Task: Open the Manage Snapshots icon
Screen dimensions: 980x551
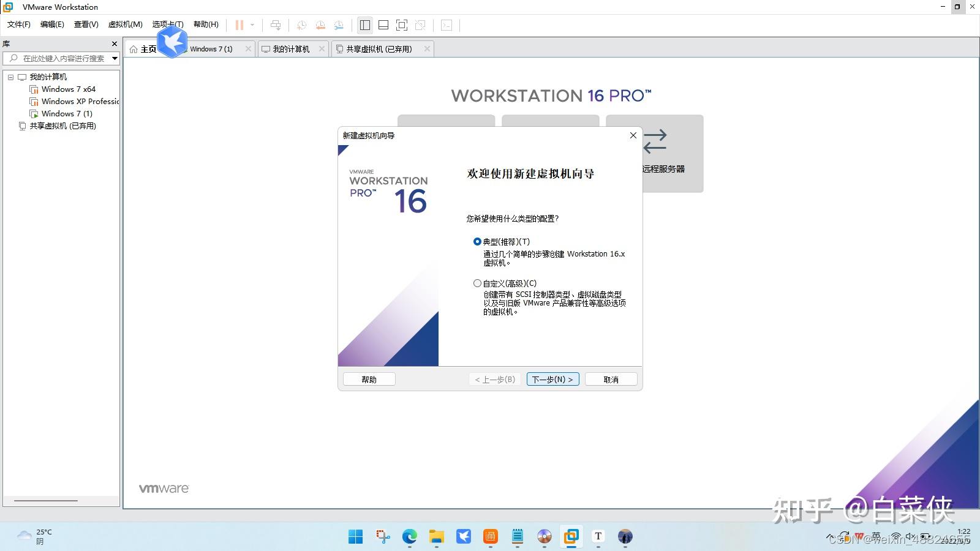Action: tap(339, 25)
